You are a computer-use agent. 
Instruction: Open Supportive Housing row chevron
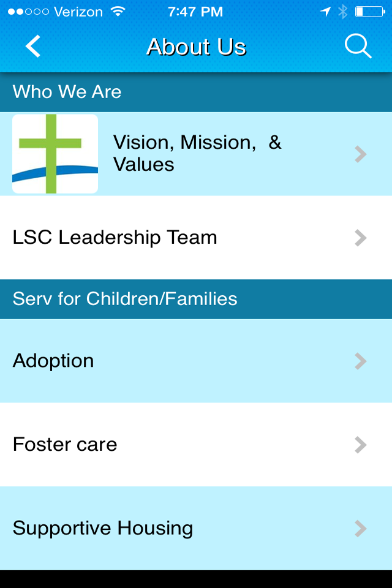(x=361, y=529)
